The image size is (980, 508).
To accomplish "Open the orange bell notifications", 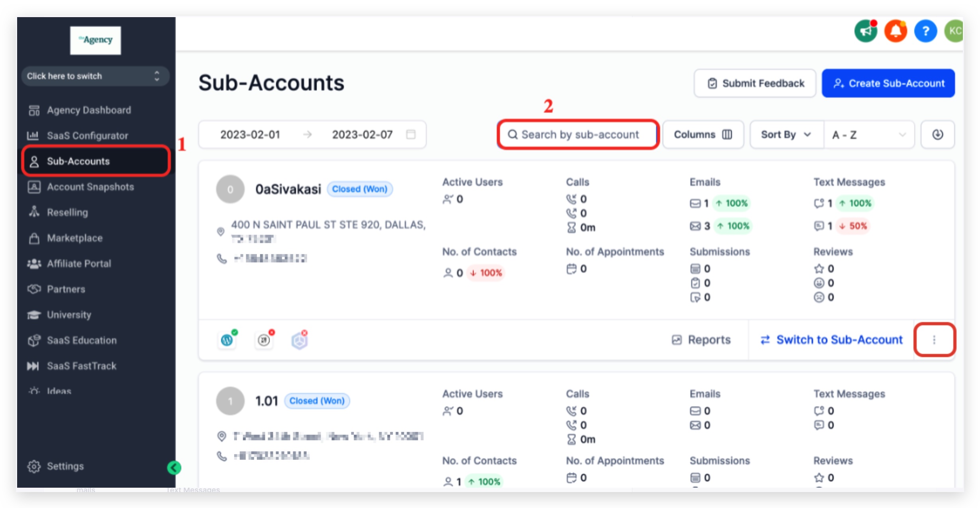I will [x=896, y=31].
